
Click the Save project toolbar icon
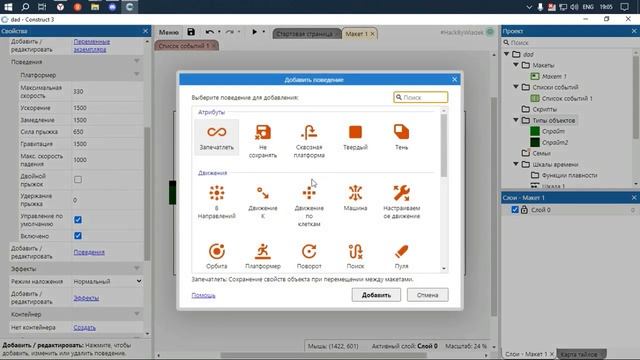(191, 32)
